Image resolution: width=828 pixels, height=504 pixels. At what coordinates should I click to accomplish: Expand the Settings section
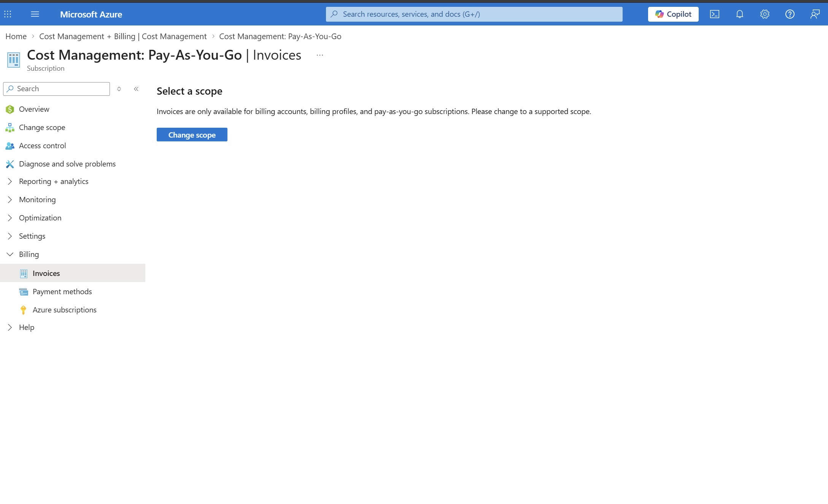click(x=10, y=236)
